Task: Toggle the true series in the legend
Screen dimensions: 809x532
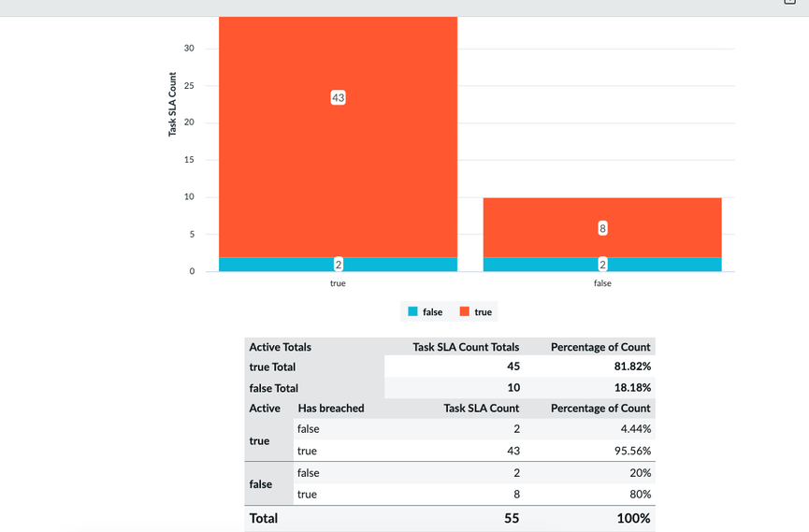Action: click(475, 311)
